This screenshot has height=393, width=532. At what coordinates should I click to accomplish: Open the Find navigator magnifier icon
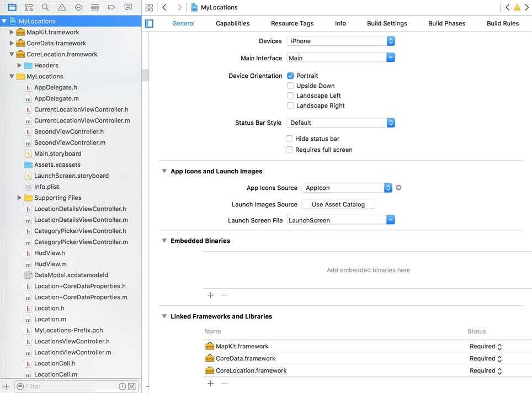point(45,7)
